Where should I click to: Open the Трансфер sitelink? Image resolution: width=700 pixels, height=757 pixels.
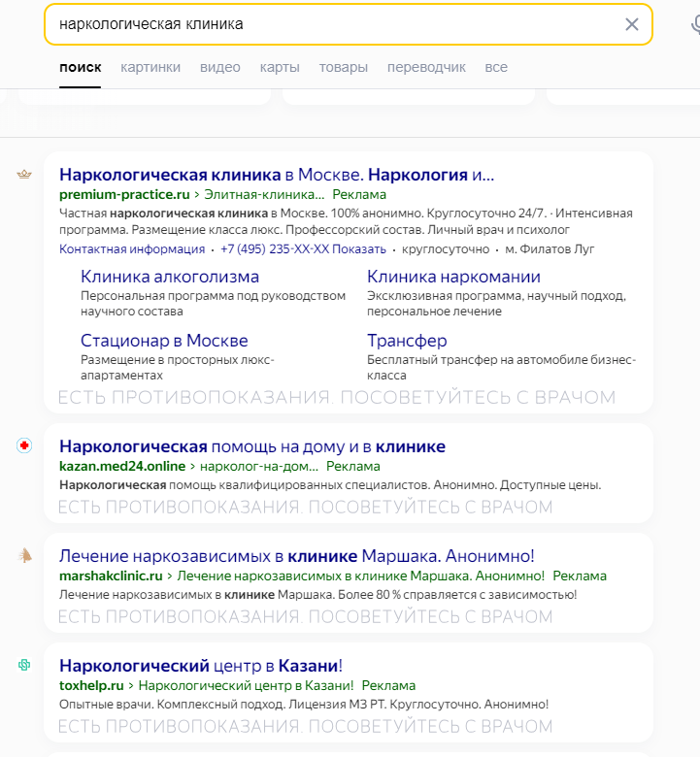coord(407,341)
